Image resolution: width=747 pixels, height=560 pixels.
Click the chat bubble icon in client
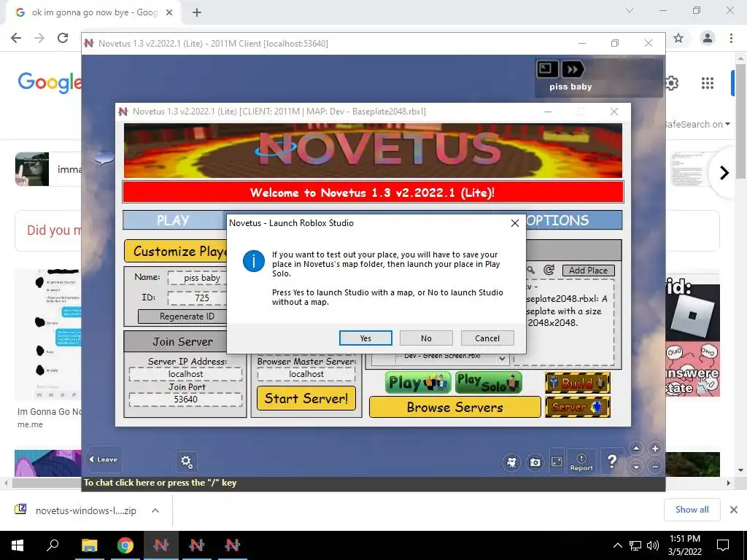(104, 158)
